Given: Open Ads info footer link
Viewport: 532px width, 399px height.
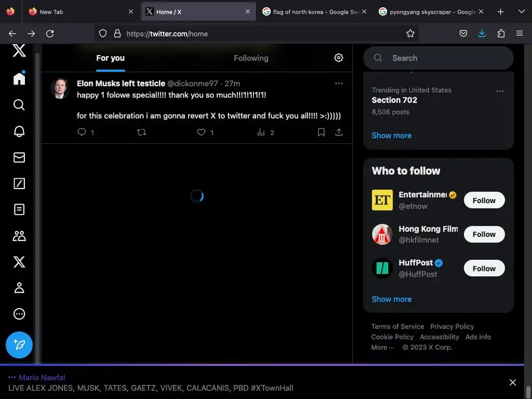Looking at the screenshot, I should click(x=478, y=337).
